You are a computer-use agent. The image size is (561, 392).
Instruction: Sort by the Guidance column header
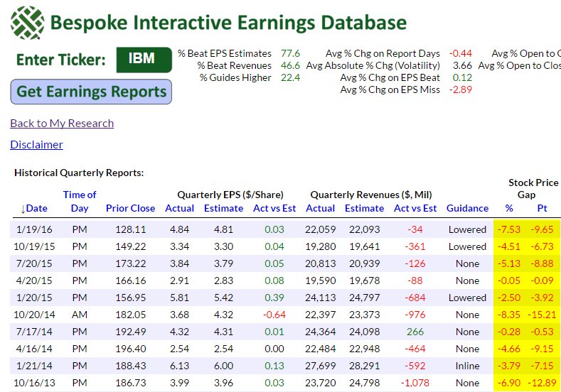point(467,208)
